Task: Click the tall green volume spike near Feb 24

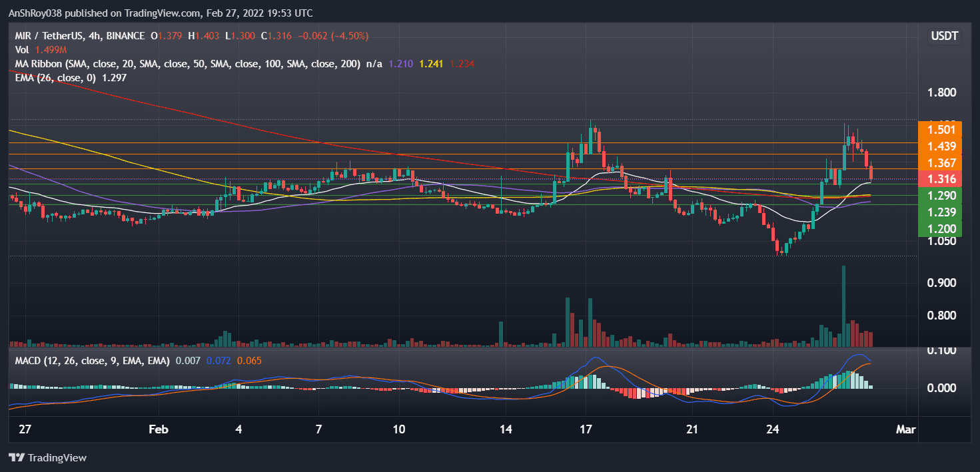Action: point(843,306)
